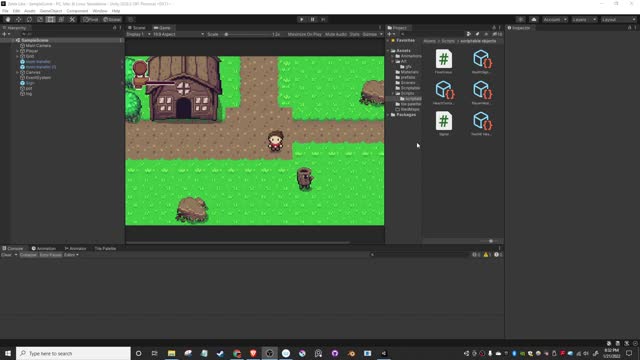Click the Play button
Image resolution: width=640 pixels, height=360 pixels.
(x=302, y=20)
